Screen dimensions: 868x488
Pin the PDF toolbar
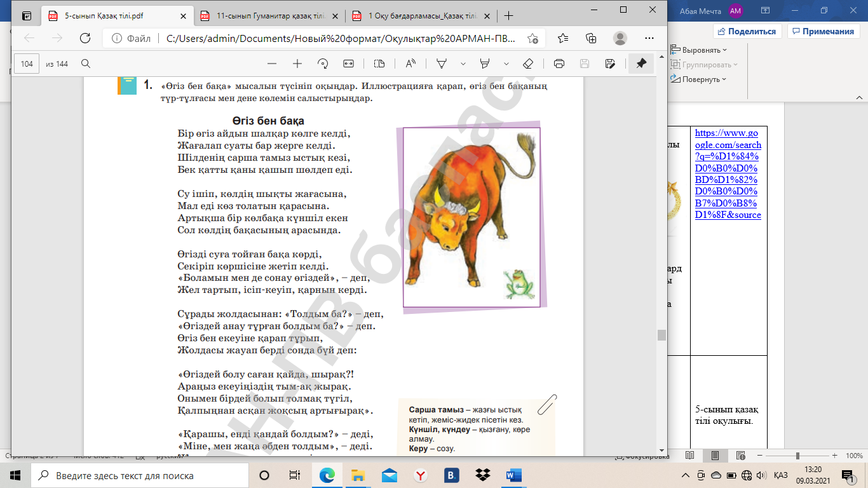(x=641, y=64)
